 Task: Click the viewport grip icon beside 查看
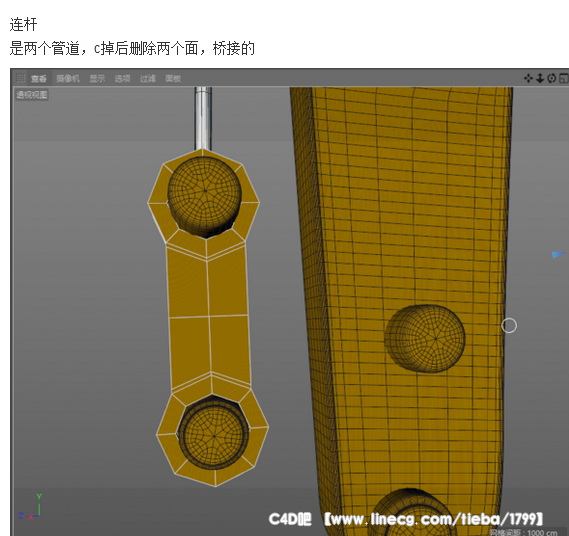coord(20,78)
